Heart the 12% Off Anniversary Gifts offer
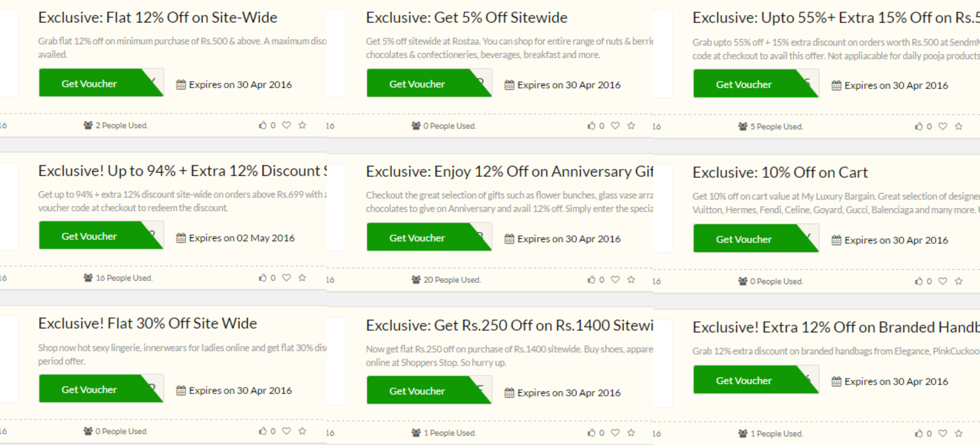 point(615,279)
